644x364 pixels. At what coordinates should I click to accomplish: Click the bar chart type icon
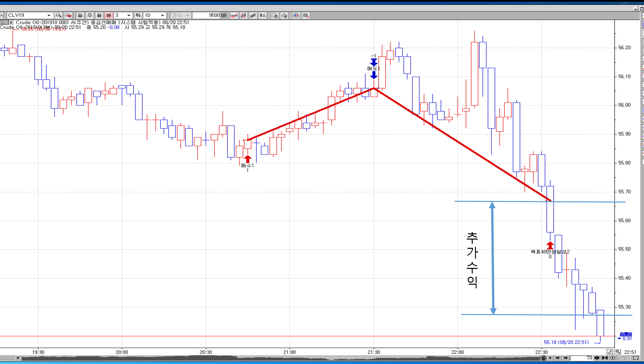tap(253, 15)
